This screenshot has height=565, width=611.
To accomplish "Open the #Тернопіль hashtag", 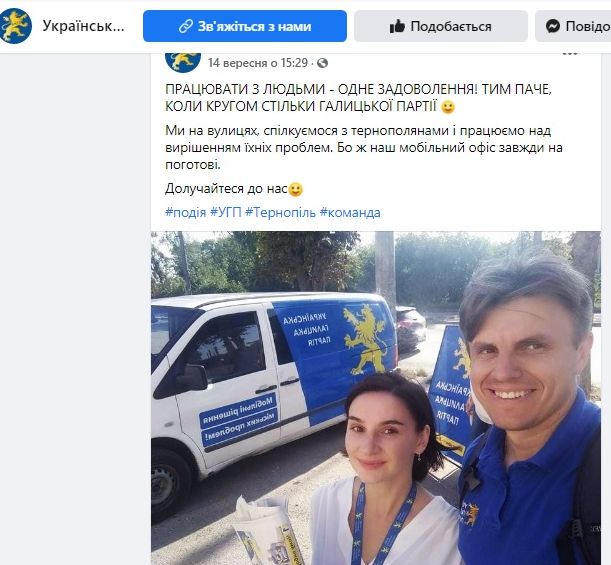I will [280, 213].
